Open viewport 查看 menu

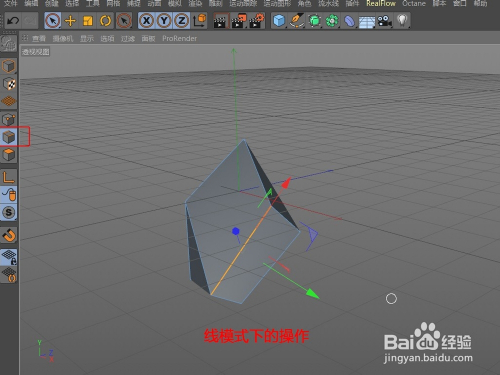click(x=39, y=39)
